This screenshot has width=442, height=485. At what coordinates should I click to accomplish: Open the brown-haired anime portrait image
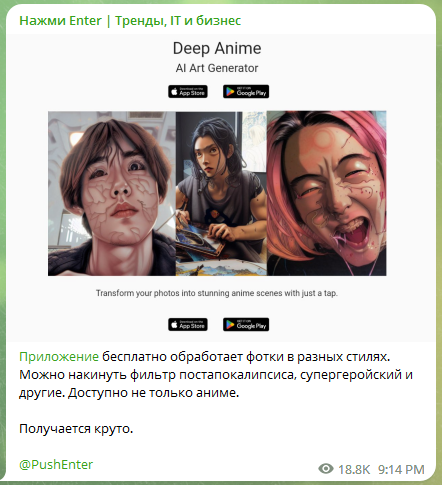[112, 193]
